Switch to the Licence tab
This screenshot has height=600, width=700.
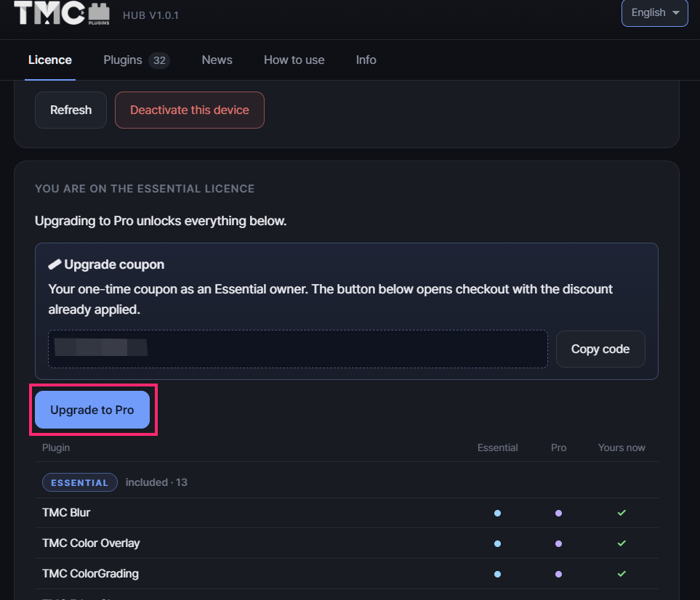pyautogui.click(x=50, y=60)
